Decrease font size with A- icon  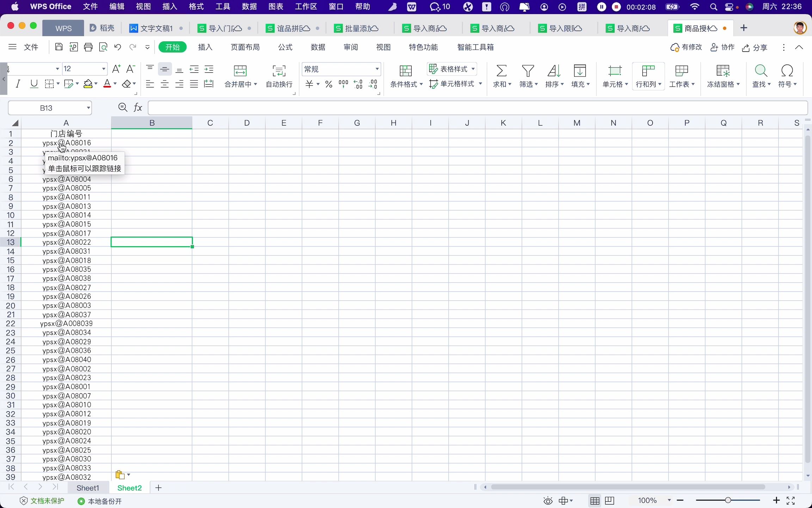click(x=130, y=69)
